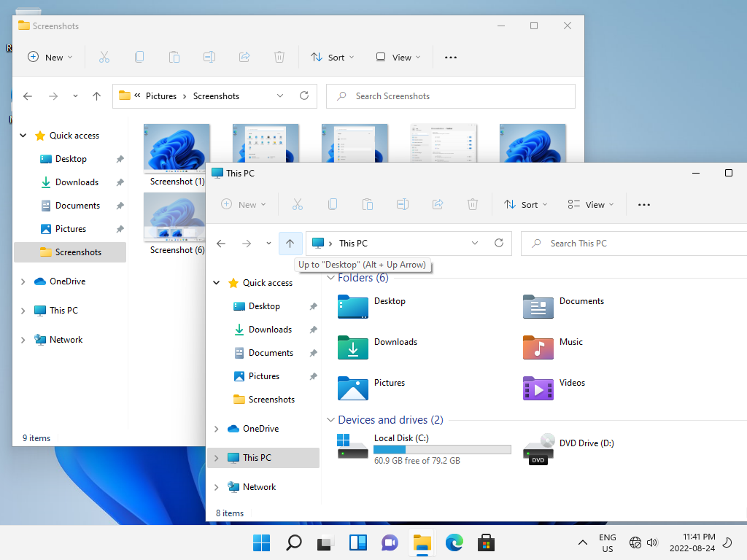Click the Delete trash icon in This PC toolbar

(472, 204)
